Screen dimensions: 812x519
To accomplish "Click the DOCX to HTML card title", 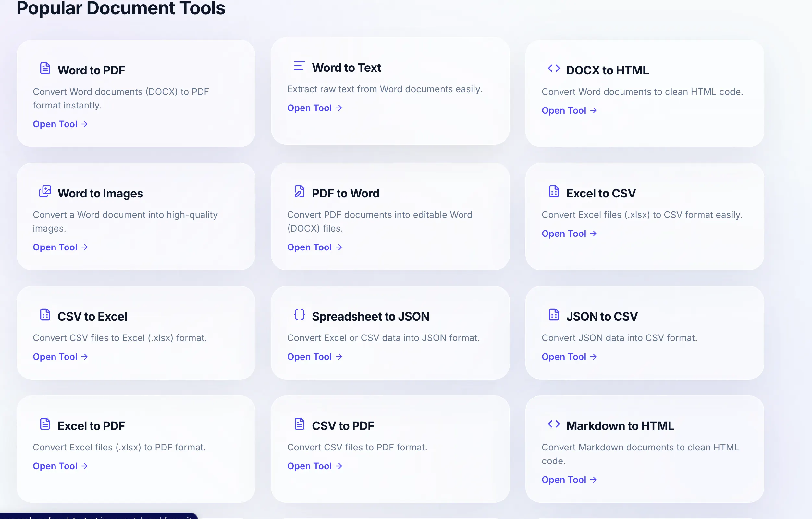I will coord(607,70).
